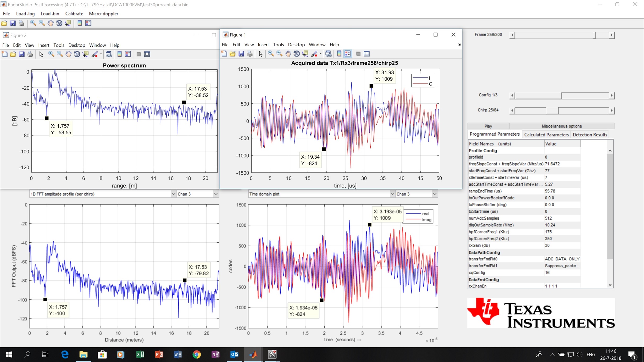Select brush data tool in Figure 2 toolbar

point(95,54)
